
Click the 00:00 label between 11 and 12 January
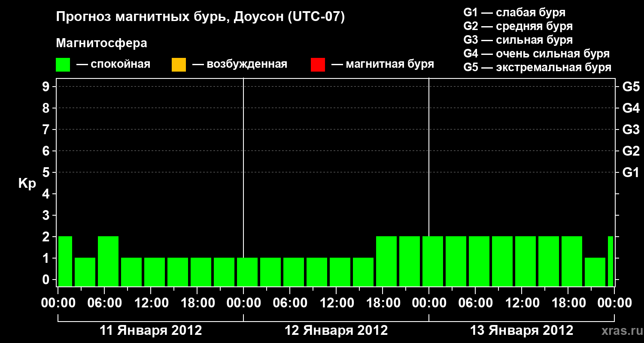(x=243, y=303)
